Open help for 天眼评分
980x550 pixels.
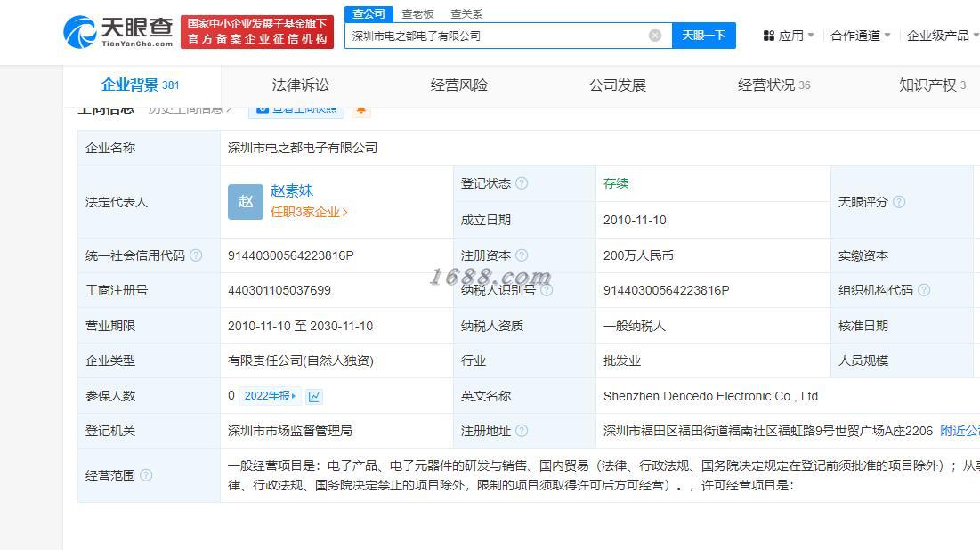pyautogui.click(x=899, y=202)
